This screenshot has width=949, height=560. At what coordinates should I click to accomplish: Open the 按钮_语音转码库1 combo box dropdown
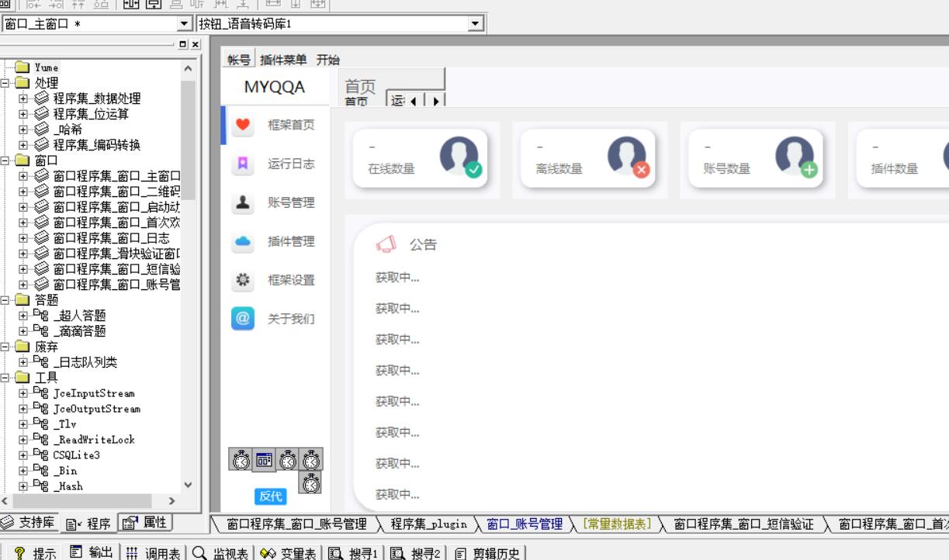(476, 24)
